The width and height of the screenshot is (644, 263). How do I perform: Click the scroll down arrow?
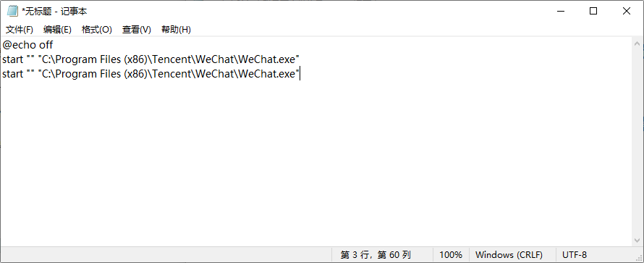tap(637, 240)
